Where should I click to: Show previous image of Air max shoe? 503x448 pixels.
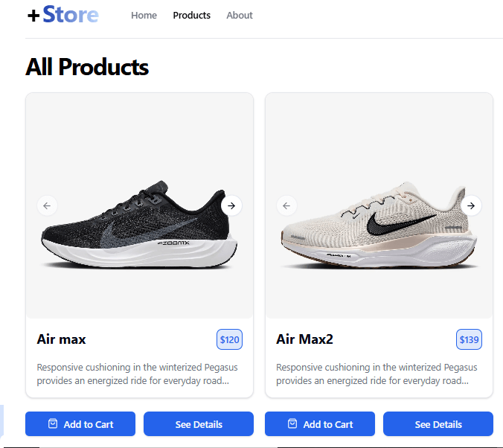click(48, 205)
